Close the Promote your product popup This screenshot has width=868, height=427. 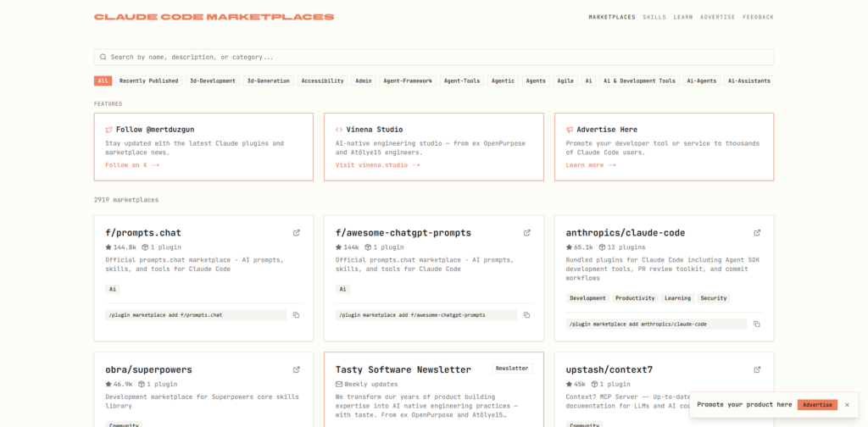(847, 405)
